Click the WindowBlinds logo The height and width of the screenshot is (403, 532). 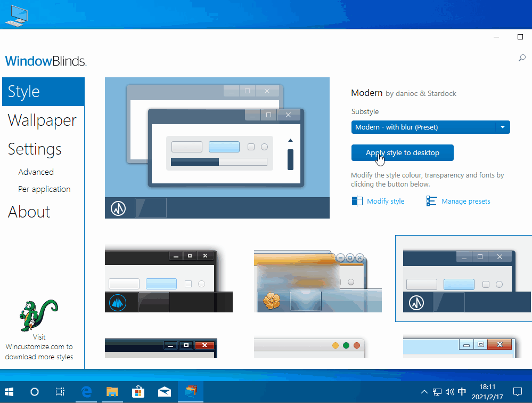pyautogui.click(x=45, y=61)
